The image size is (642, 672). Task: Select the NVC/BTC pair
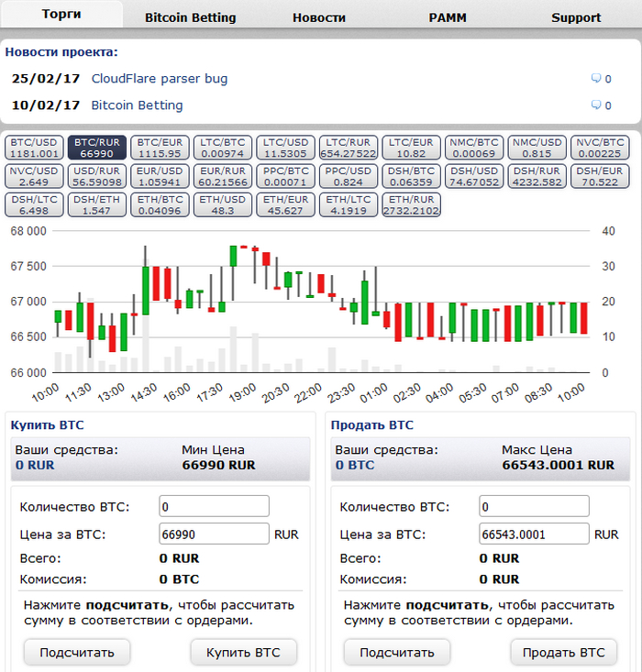point(600,148)
